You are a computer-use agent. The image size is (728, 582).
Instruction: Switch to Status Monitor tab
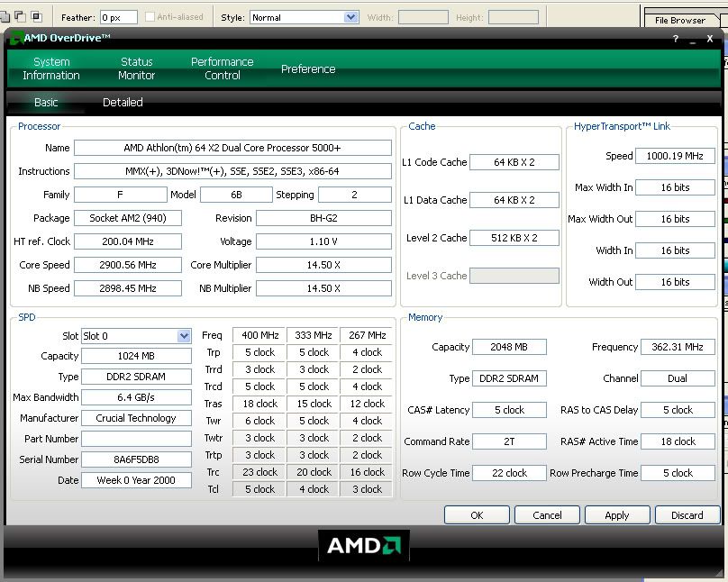pyautogui.click(x=137, y=68)
